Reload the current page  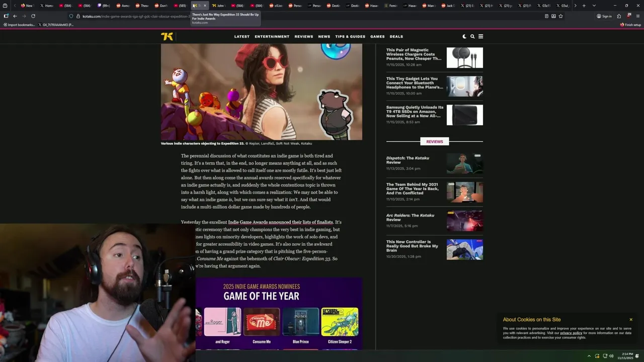pyautogui.click(x=33, y=16)
